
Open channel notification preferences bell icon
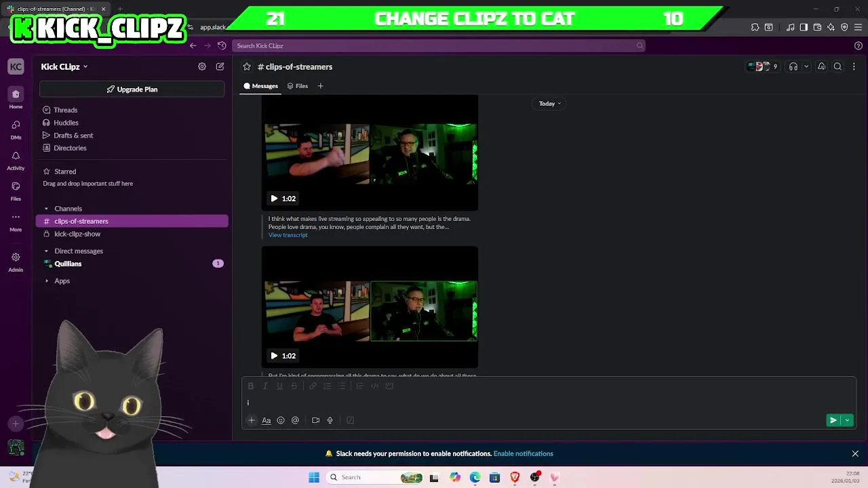[x=821, y=66]
